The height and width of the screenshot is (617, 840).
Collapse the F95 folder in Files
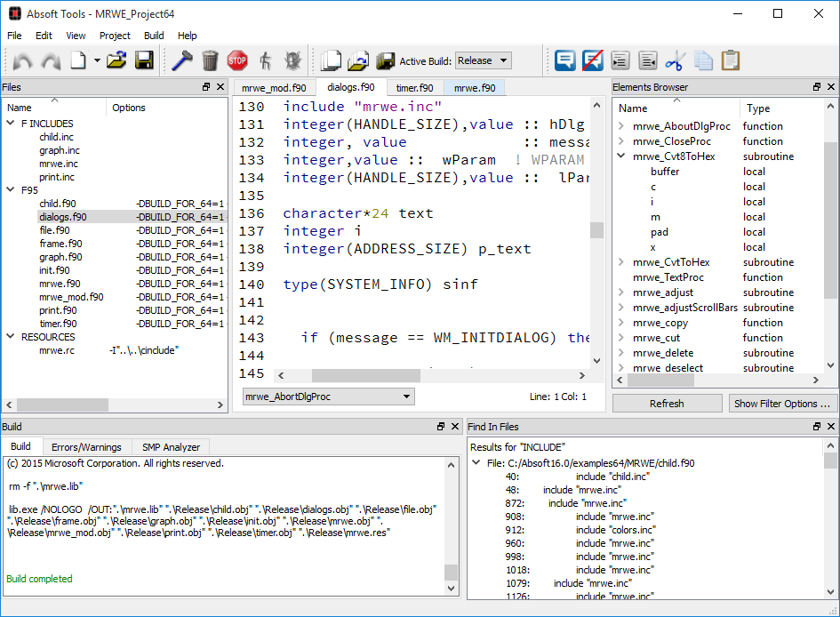click(x=11, y=190)
